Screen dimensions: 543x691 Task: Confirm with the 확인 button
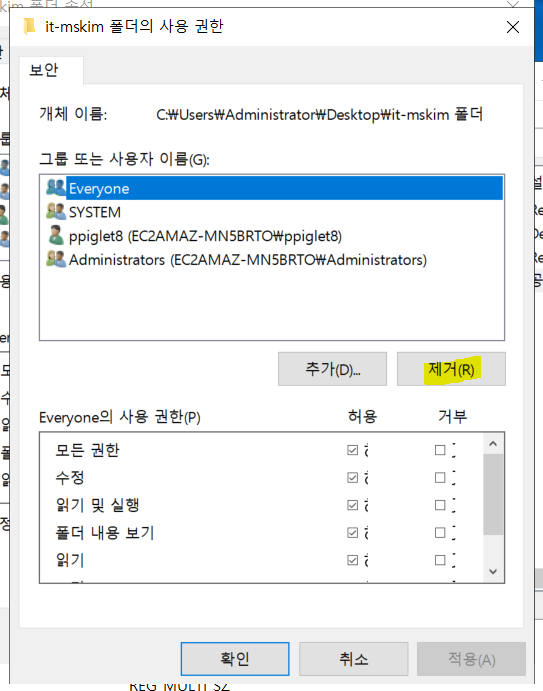click(x=235, y=659)
